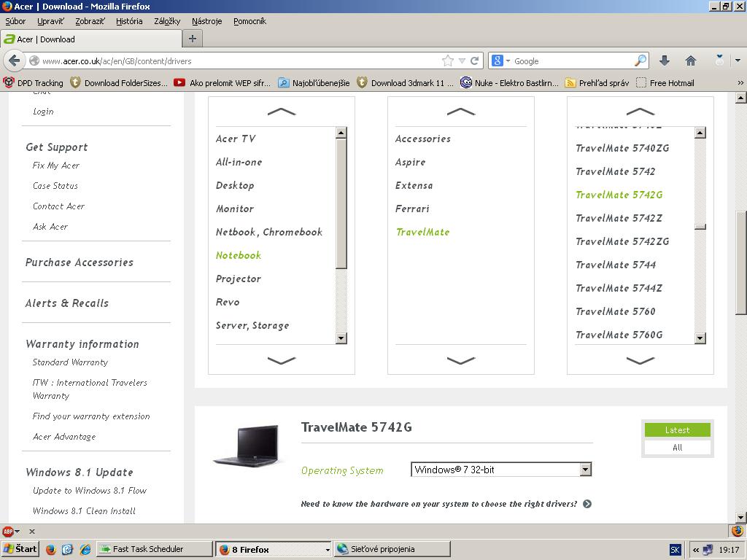Open Nuke - Elektro Bastlirn bookmark
Viewport: 747px width, 560px height.
click(x=509, y=83)
